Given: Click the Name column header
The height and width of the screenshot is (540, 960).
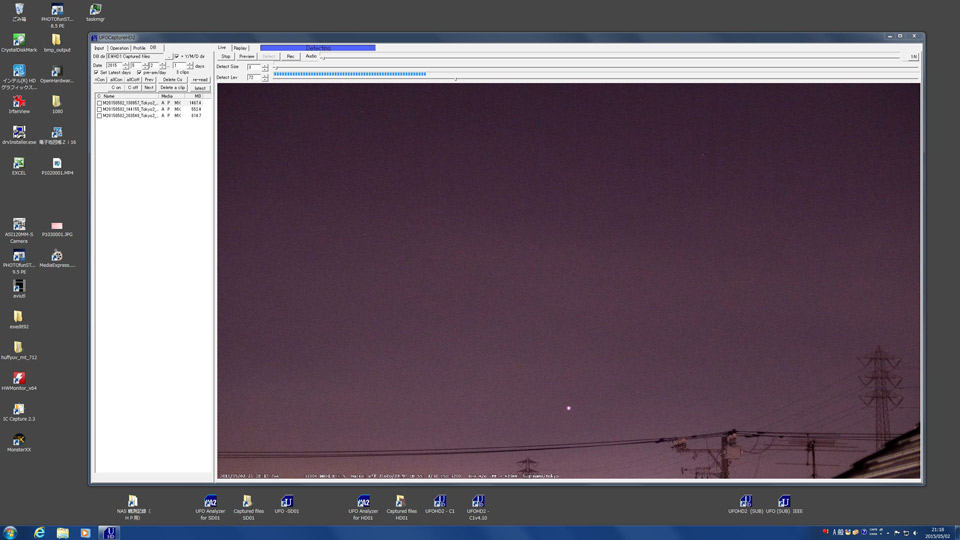Looking at the screenshot, I should 129,96.
